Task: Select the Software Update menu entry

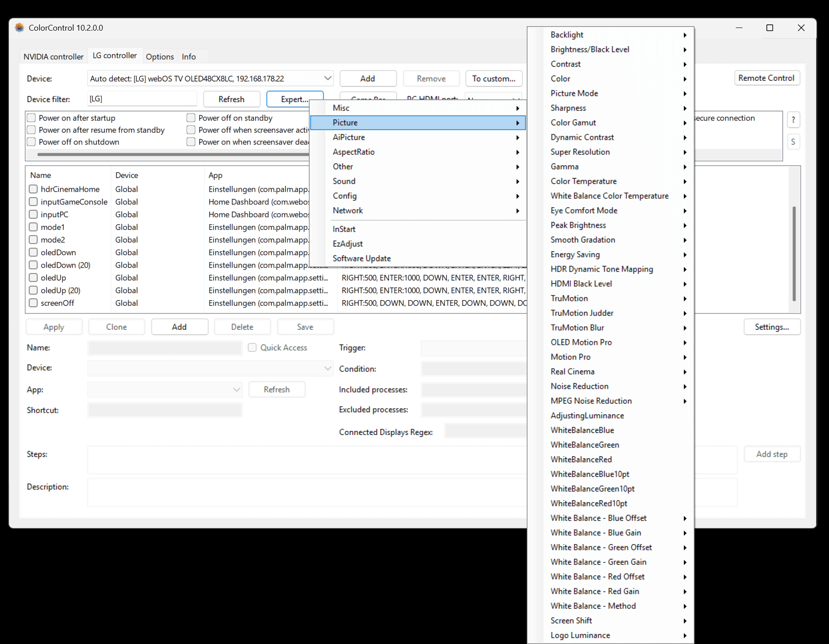Action: click(418, 258)
